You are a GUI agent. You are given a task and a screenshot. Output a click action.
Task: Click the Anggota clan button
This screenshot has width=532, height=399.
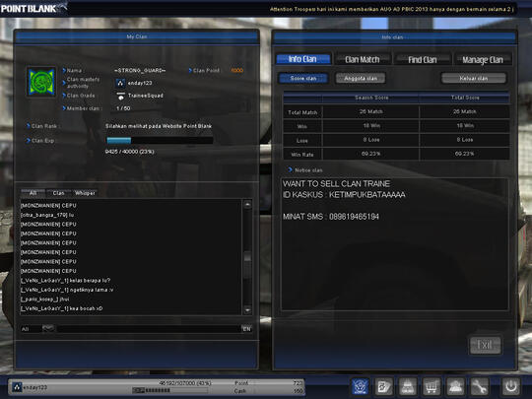[361, 79]
